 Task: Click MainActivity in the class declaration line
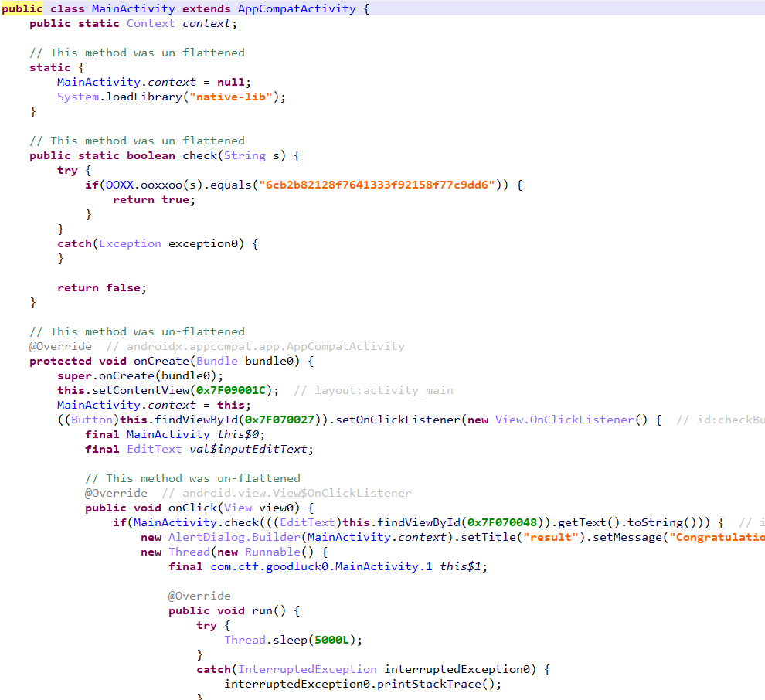coord(133,8)
